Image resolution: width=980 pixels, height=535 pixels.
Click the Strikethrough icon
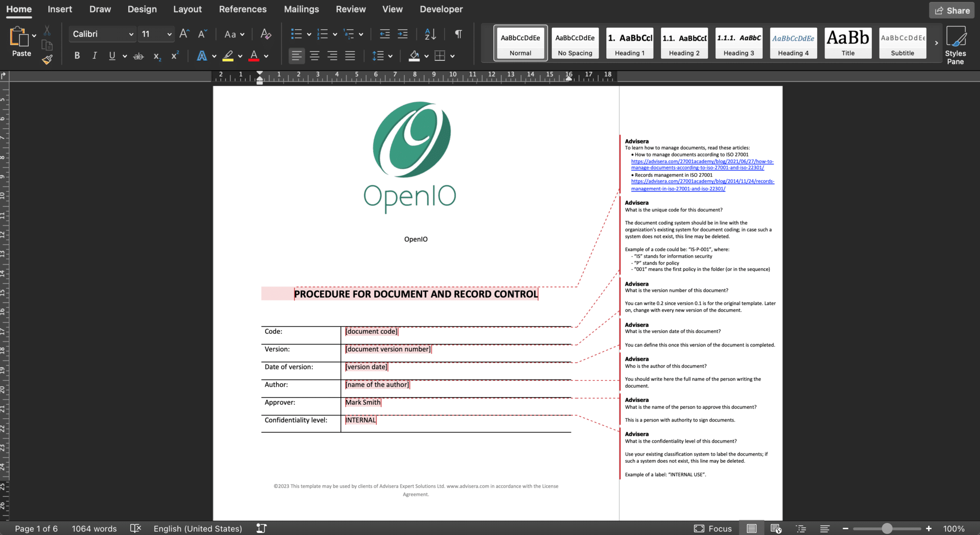click(x=138, y=56)
